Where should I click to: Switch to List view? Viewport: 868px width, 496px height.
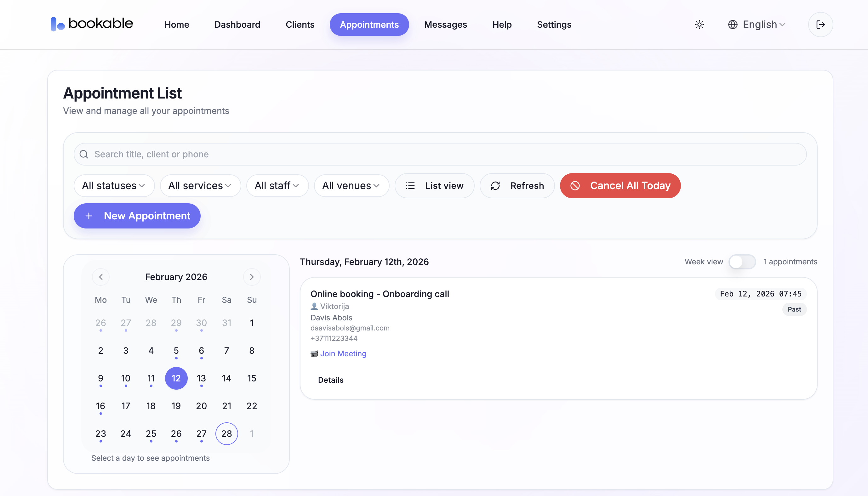click(x=435, y=186)
